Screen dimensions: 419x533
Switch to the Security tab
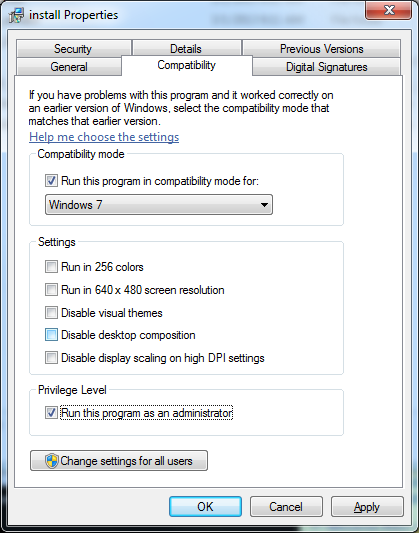coord(73,49)
